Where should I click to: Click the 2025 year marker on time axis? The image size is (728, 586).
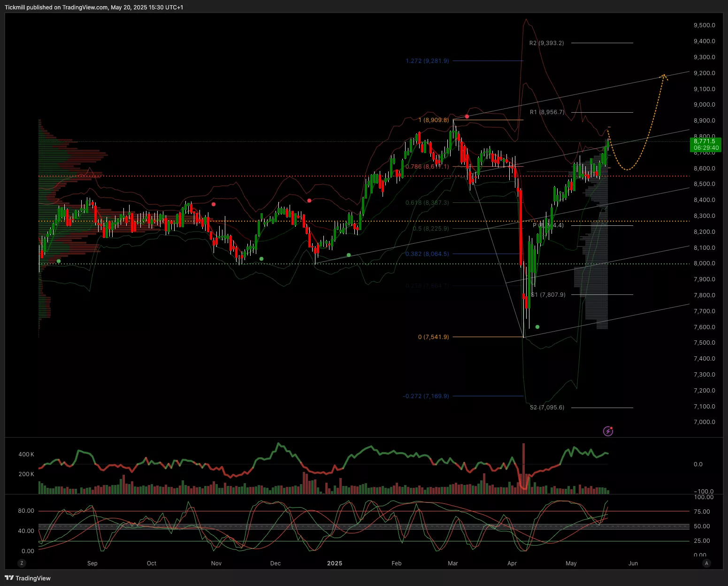[335, 563]
